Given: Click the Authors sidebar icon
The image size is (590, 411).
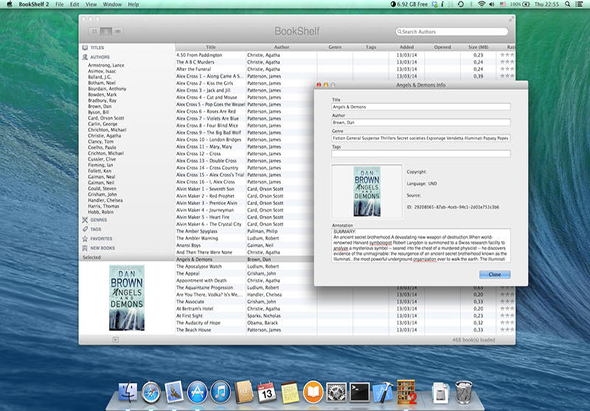Looking at the screenshot, I should (85, 57).
